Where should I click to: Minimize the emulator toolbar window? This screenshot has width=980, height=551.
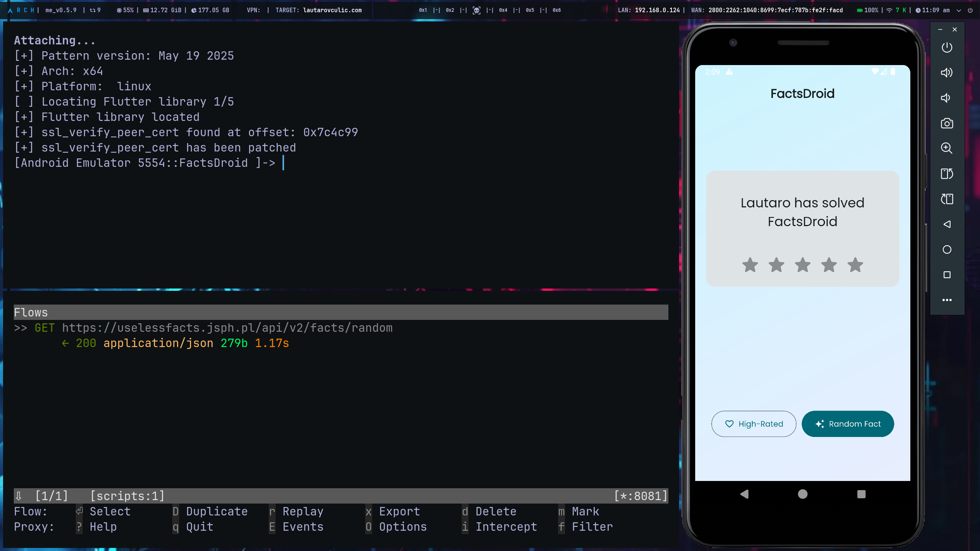click(x=940, y=29)
